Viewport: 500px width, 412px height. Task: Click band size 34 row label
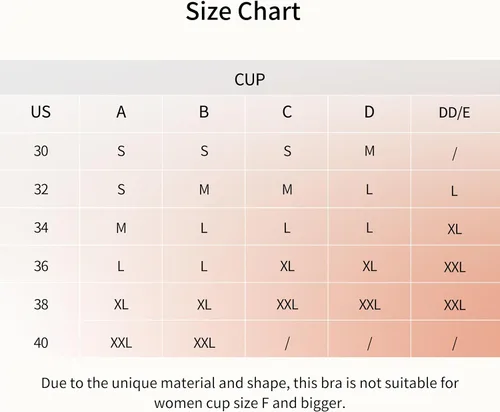point(41,228)
